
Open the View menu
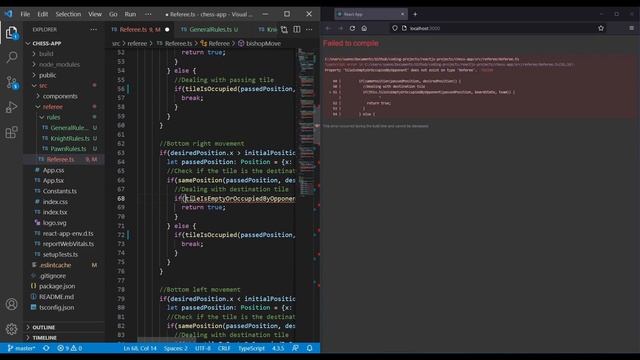click(x=95, y=14)
